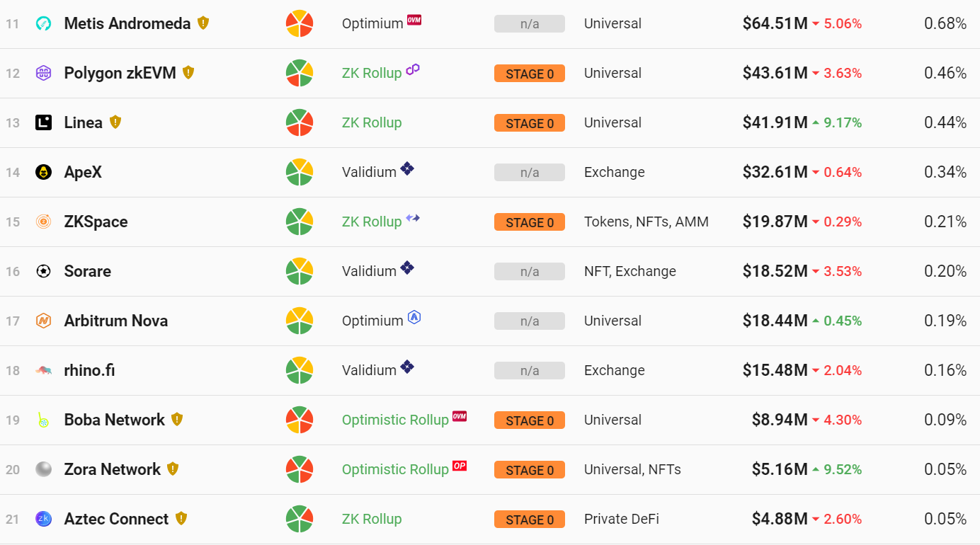Click the ZK Rollup link for Linea
The width and height of the screenshot is (980, 545).
tap(372, 122)
